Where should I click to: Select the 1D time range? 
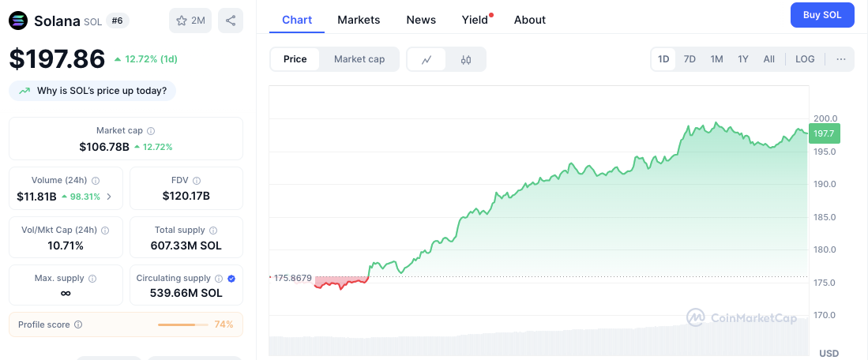click(x=663, y=59)
